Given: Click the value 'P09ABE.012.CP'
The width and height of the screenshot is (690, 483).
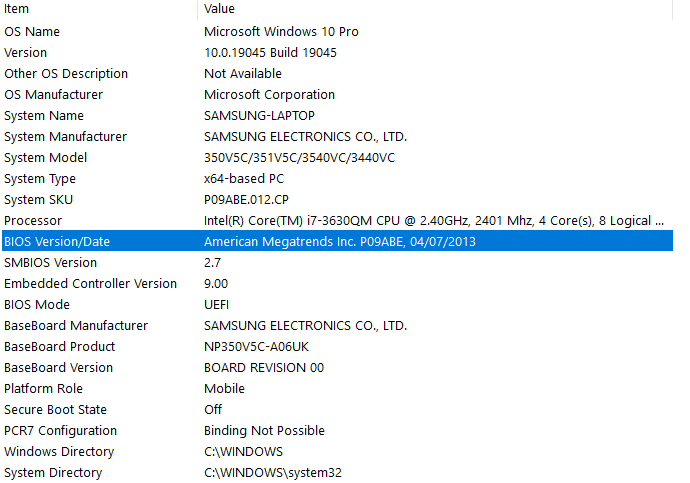Looking at the screenshot, I should click(246, 200).
